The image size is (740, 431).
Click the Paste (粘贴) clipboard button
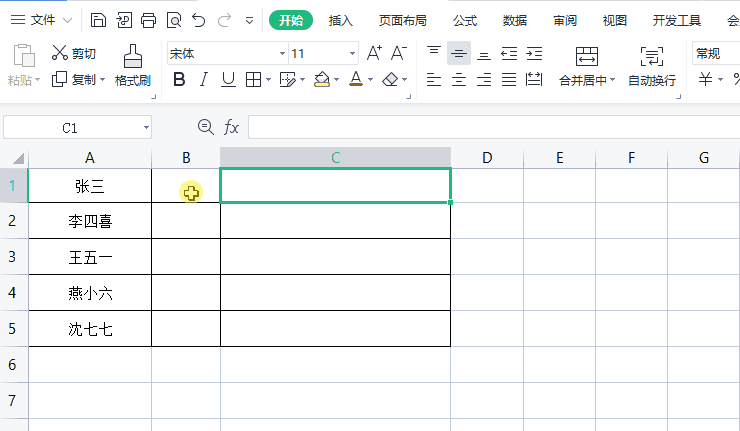(x=24, y=65)
